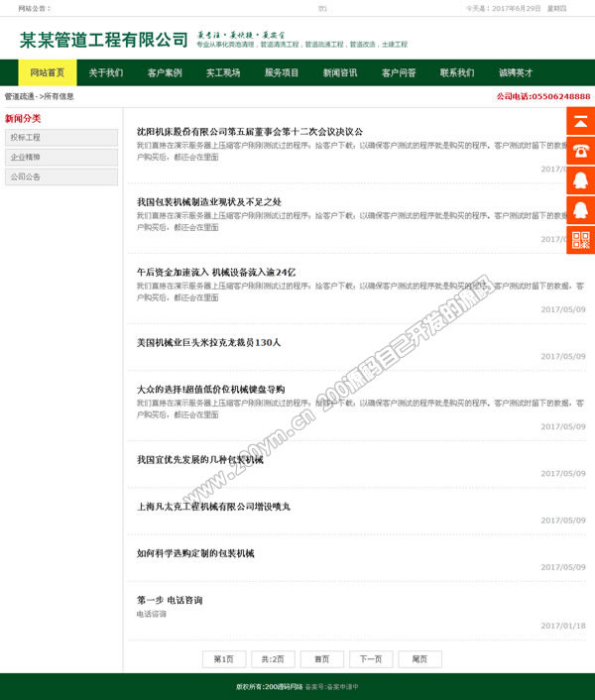595x700 pixels.
Task: Open 网站首页 navigation tab
Action: [48, 72]
